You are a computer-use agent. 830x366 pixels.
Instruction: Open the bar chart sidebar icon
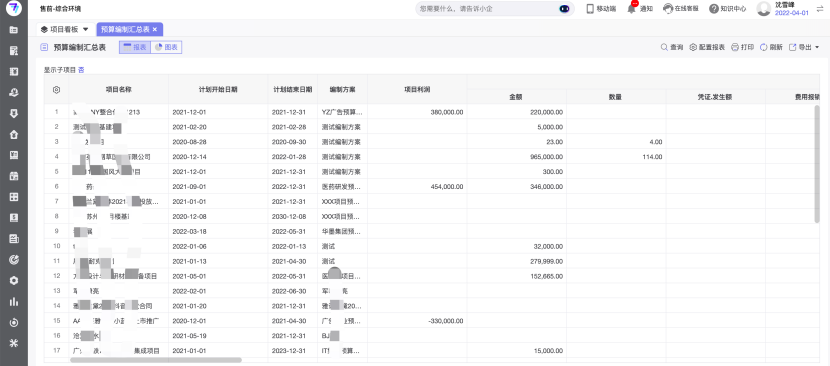14,301
